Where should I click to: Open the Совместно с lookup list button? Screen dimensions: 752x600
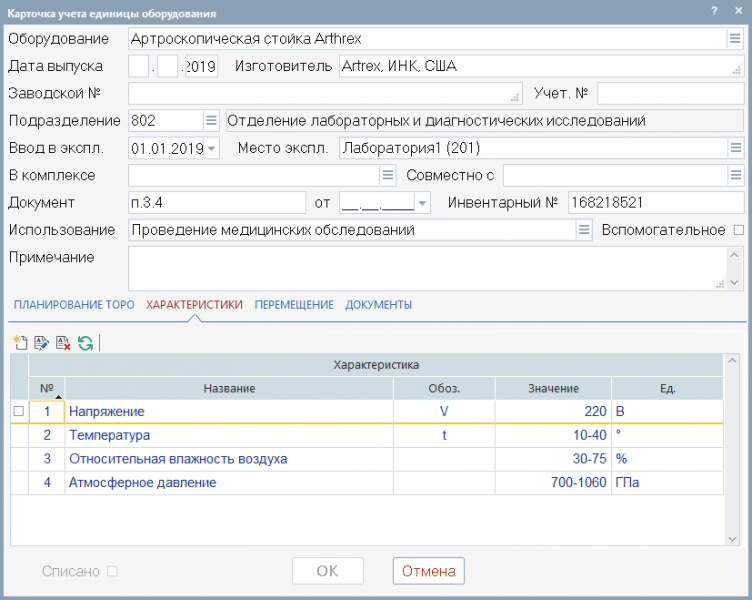[x=736, y=175]
